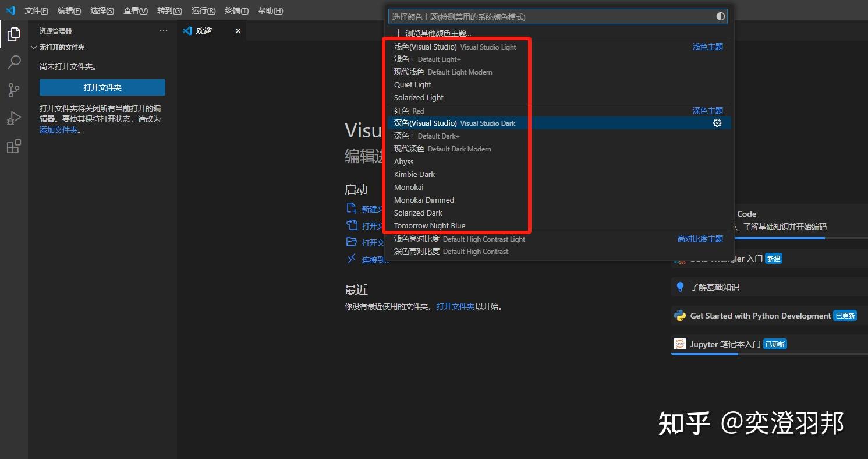This screenshot has height=459, width=868.
Task: Open the Extensions view icon
Action: (x=13, y=146)
